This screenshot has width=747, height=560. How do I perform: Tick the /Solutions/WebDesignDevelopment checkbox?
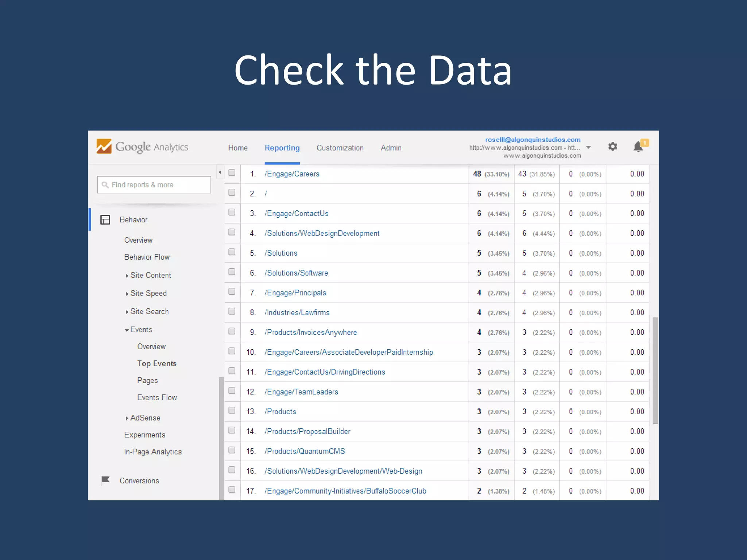point(232,232)
